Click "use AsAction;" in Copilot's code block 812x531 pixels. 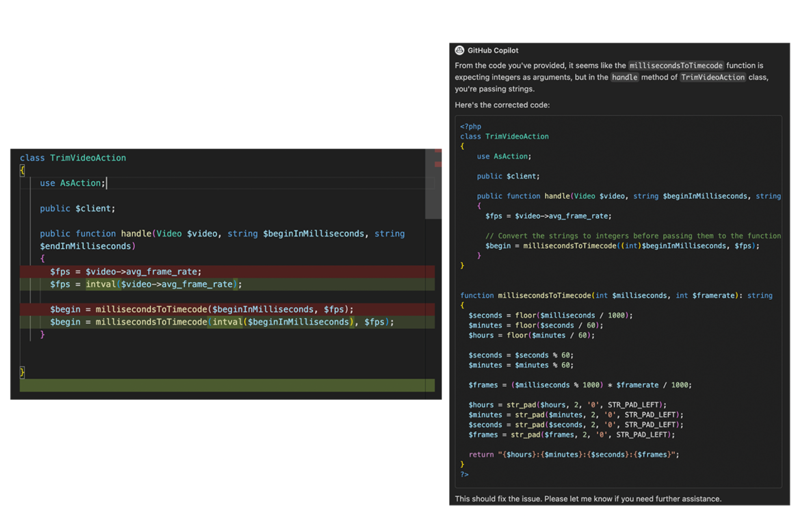click(504, 156)
